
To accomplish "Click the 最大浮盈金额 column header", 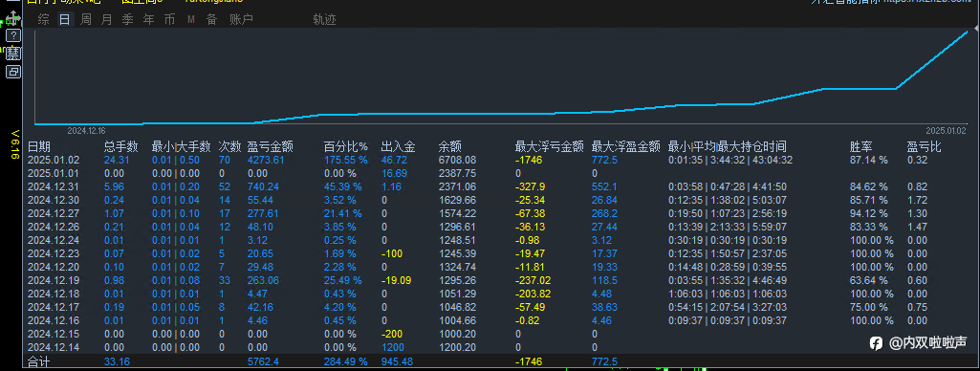I will [x=625, y=147].
